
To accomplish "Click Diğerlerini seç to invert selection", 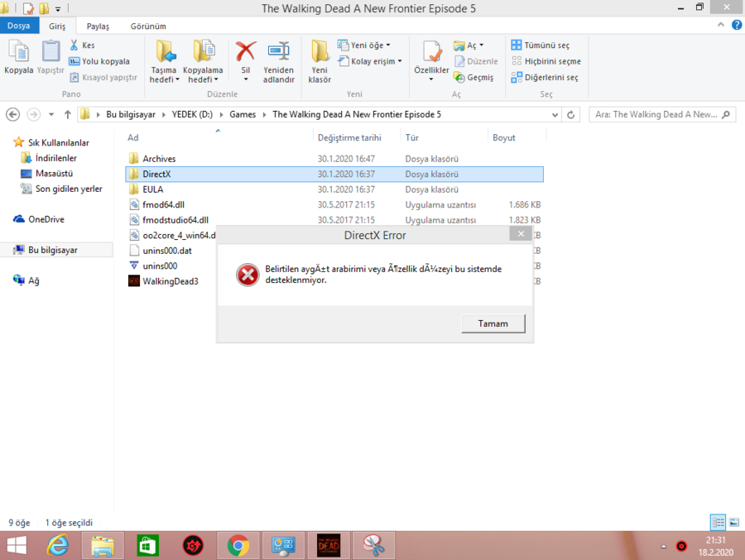I will 545,78.
